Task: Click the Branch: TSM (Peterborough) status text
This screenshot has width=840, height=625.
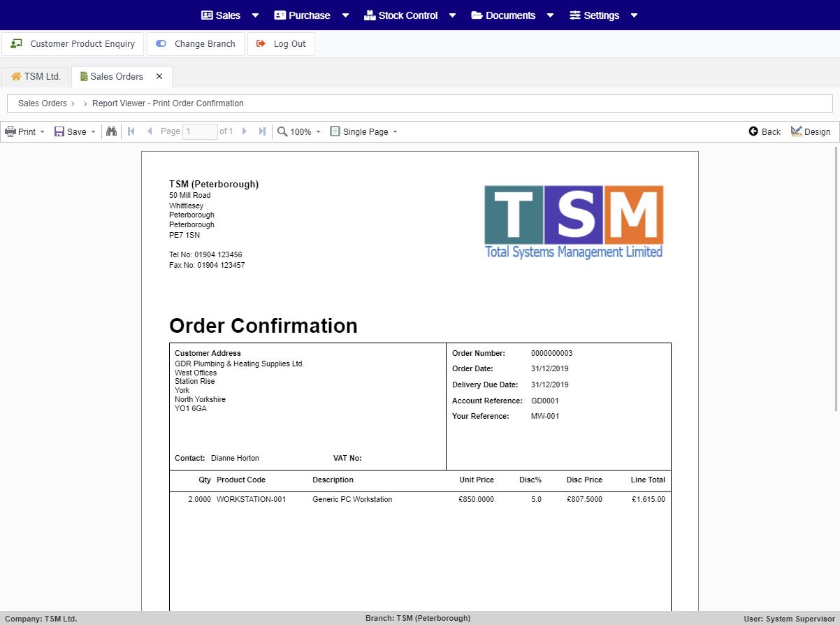Action: [418, 619]
